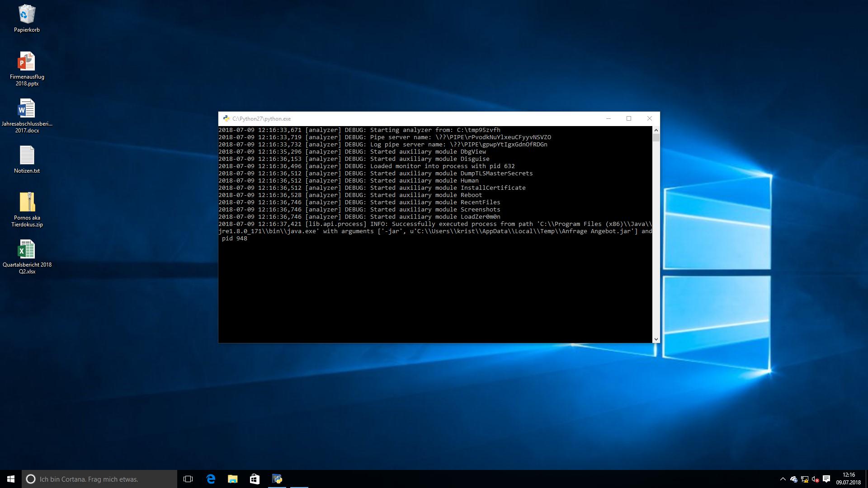868x488 pixels.
Task: Click the console vertical scrollbar thumb
Action: 656,137
